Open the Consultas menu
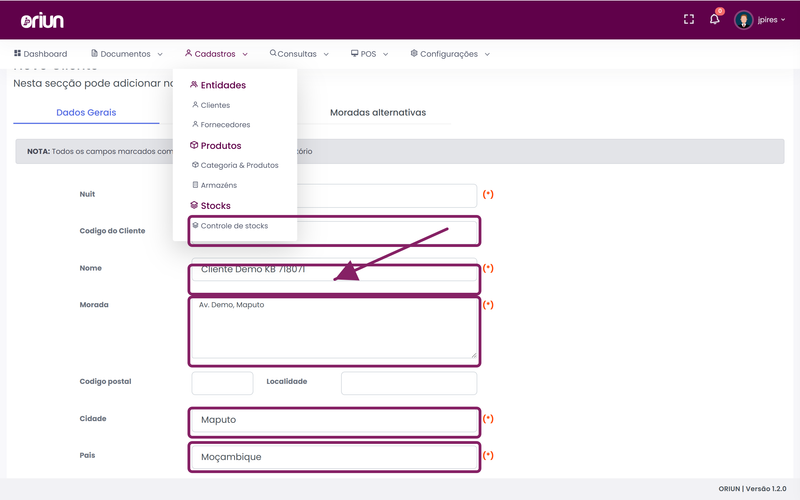800x500 pixels. tap(299, 54)
